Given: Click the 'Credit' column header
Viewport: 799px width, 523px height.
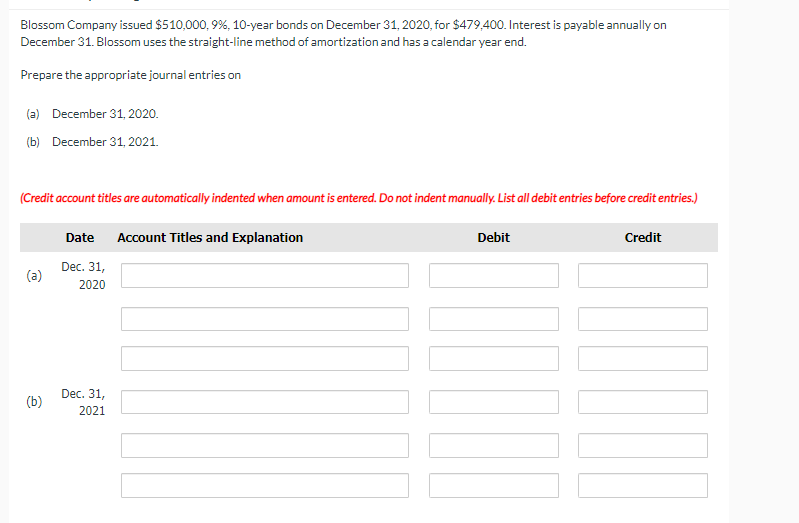Looking at the screenshot, I should click(643, 238).
